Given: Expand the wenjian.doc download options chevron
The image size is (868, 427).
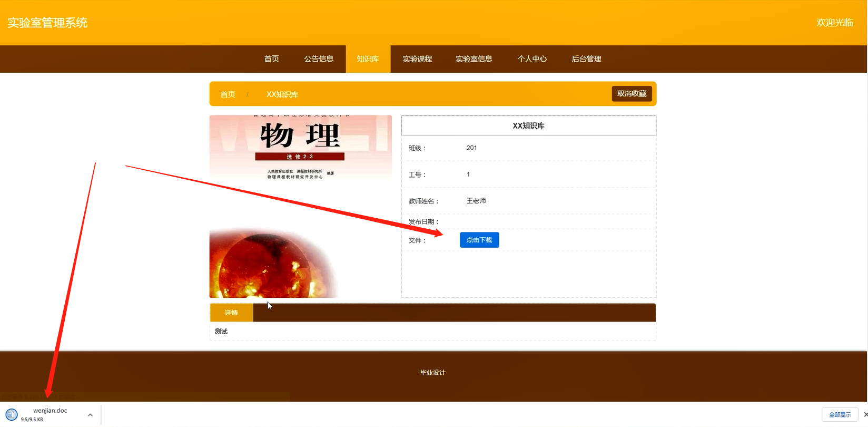Looking at the screenshot, I should pos(91,415).
